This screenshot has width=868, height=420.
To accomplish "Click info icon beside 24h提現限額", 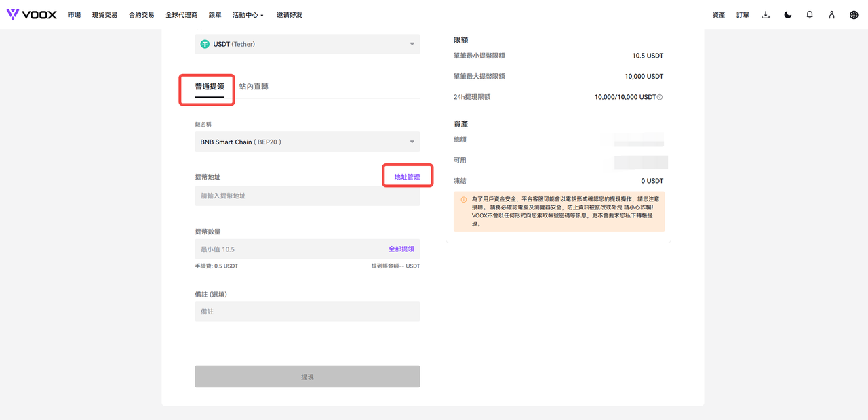I will (660, 97).
